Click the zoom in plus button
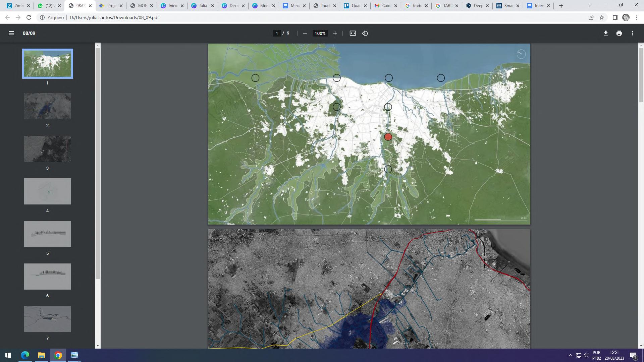Screen dimensions: 644x362 [335, 33]
